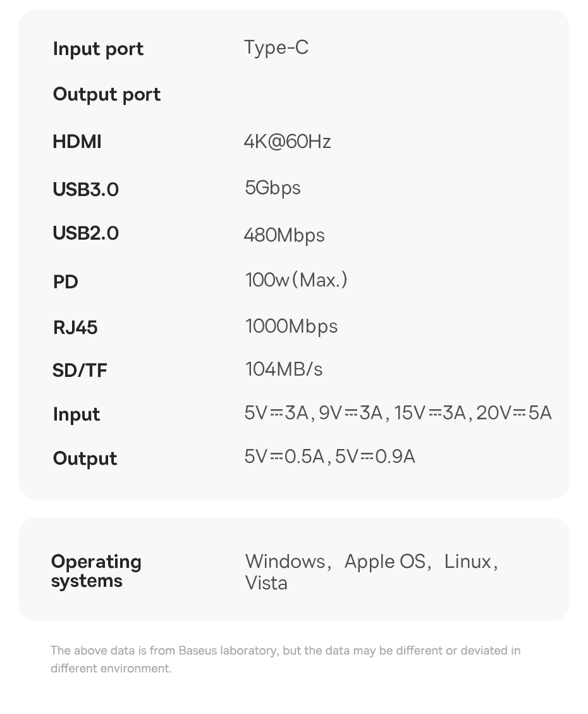Select the 100w (Max.) value
The image size is (588, 714).
296,280
